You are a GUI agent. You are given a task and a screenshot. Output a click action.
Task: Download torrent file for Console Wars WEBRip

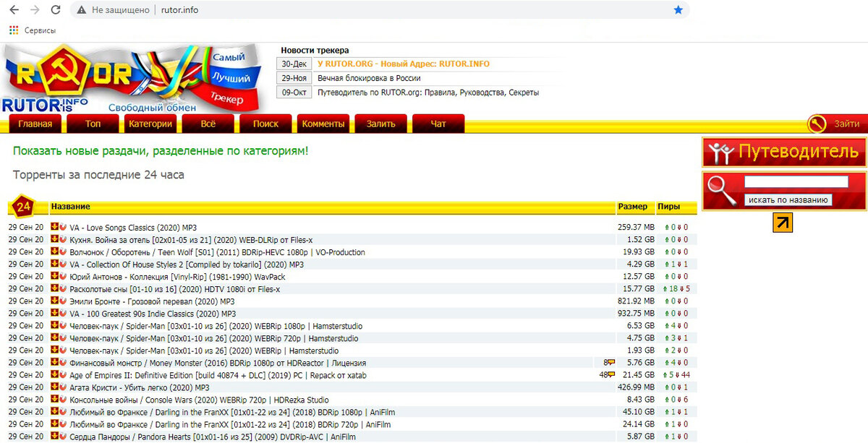click(x=54, y=399)
